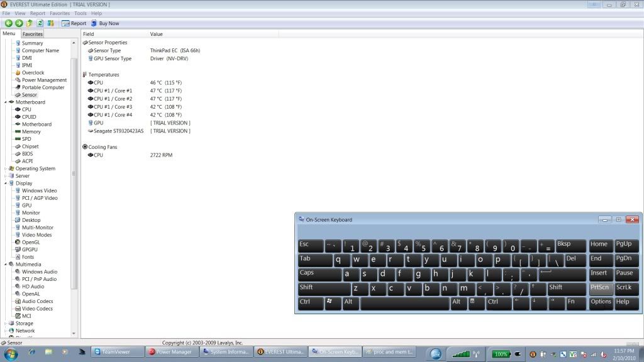Open Power Manager from the taskbar
Screen dimensions: 644x362
pos(172,352)
